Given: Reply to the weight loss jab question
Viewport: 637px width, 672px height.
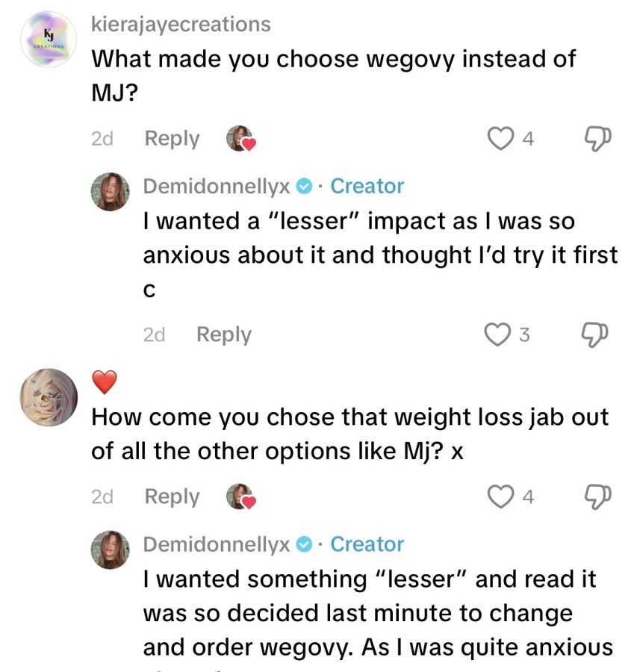Looking at the screenshot, I should (172, 497).
